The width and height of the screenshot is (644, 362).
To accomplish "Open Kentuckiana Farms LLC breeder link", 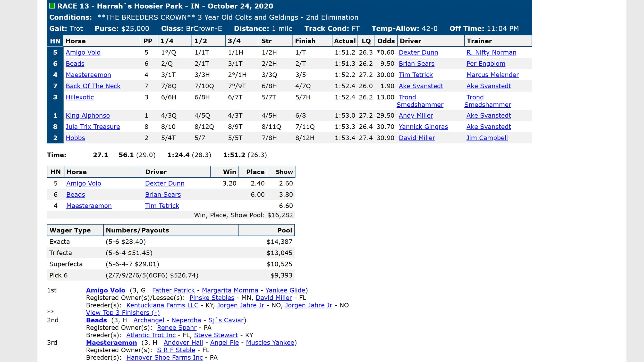I will click(x=162, y=305).
